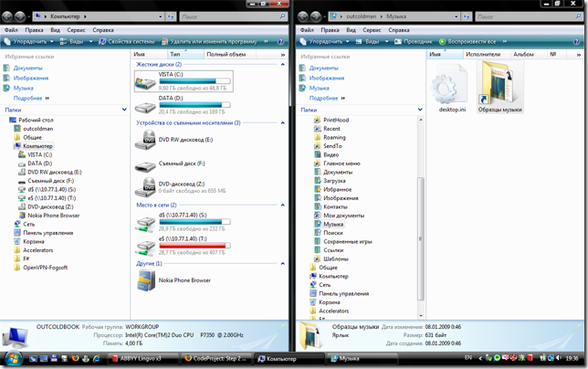
Task: Refresh the Компьютер window address bar
Action: (171, 16)
